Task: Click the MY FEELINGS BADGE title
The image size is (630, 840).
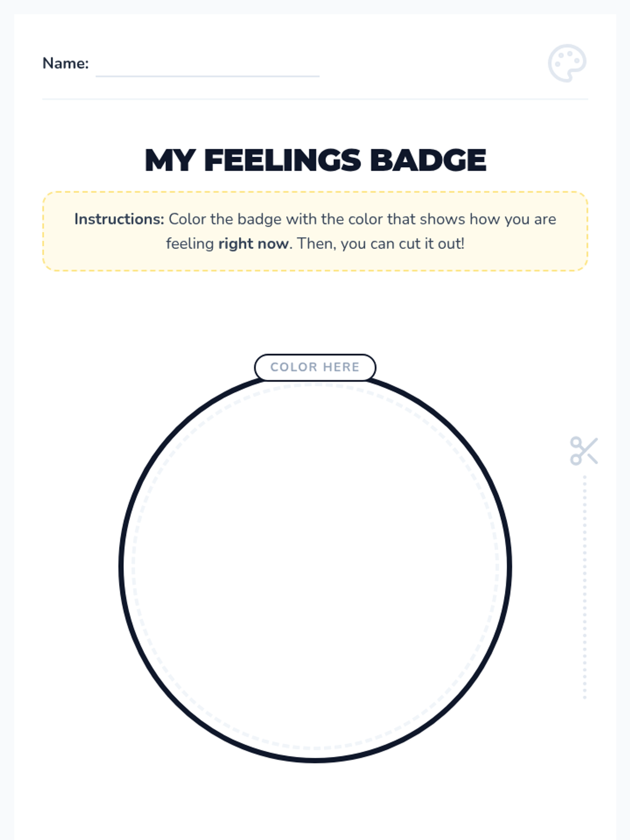Action: (315, 160)
